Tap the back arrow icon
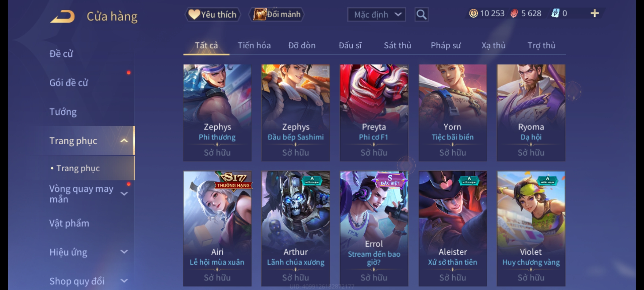This screenshot has height=290, width=644. click(62, 16)
